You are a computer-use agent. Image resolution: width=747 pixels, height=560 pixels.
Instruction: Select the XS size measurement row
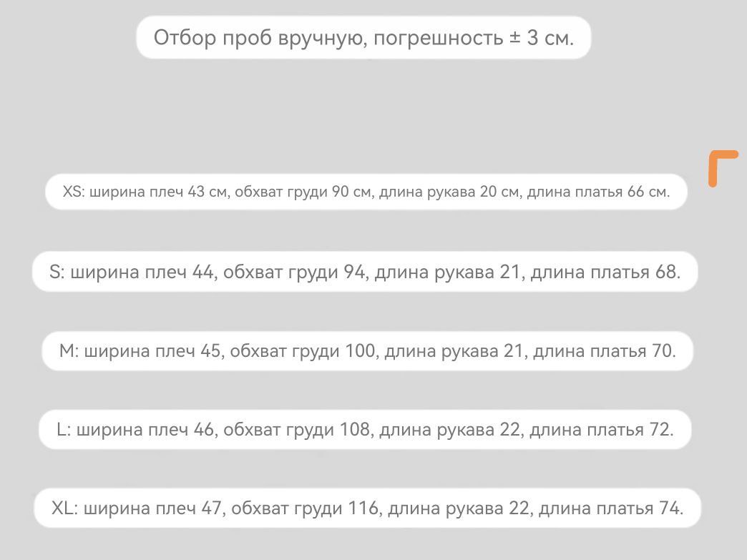pyautogui.click(x=366, y=192)
